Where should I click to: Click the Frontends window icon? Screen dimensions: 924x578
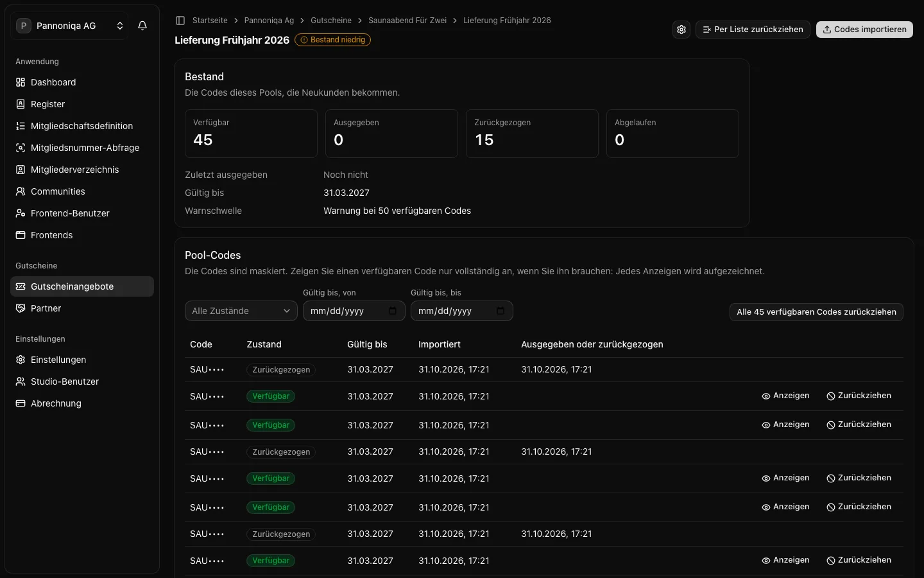coord(21,235)
